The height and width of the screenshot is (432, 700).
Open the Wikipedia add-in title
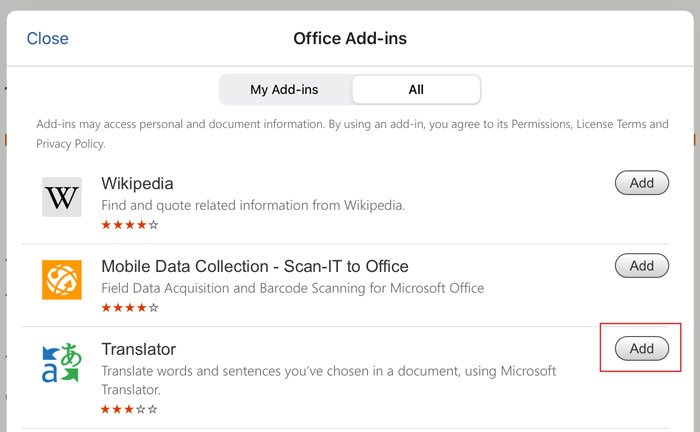(x=137, y=183)
